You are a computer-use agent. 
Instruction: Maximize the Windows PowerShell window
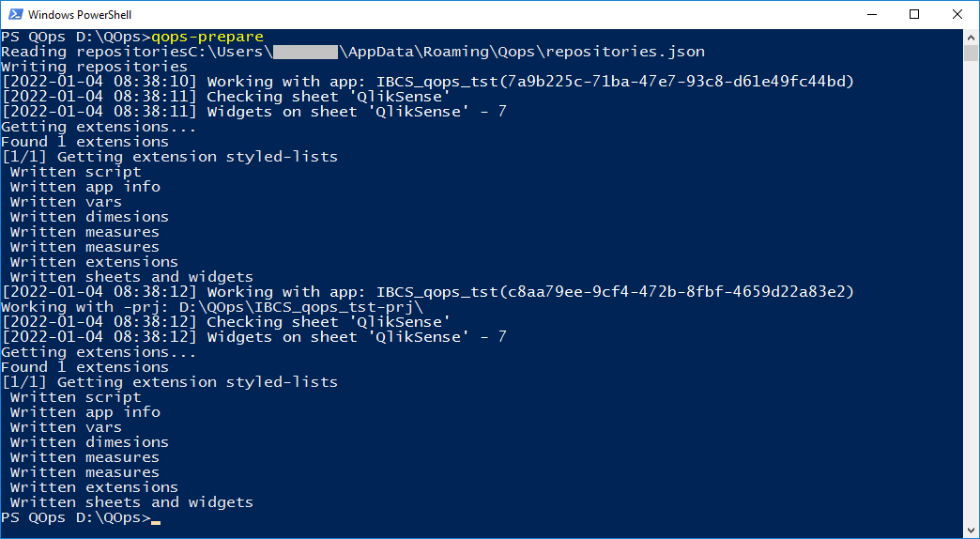[914, 14]
